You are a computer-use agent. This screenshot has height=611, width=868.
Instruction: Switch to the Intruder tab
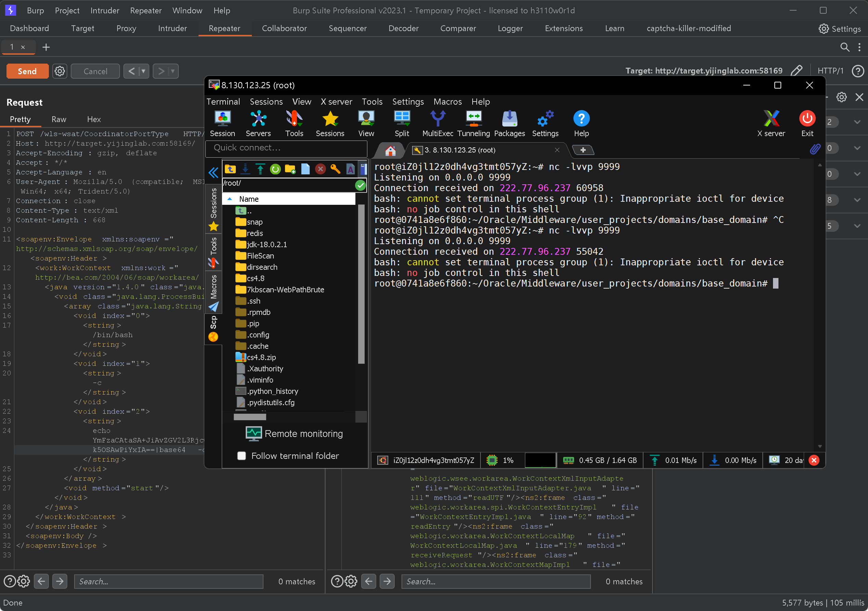172,28
